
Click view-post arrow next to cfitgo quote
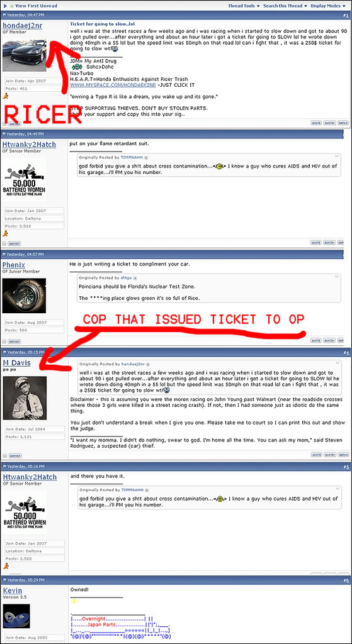pyautogui.click(x=135, y=278)
